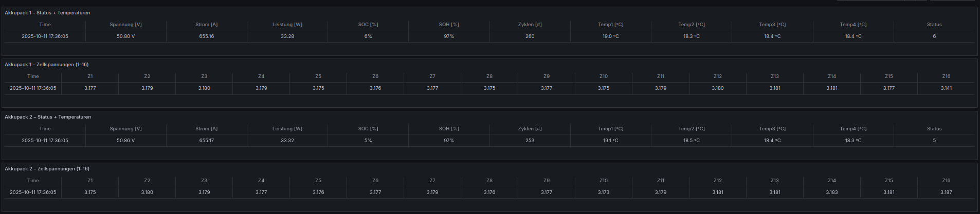Sort Akkupack 1 status table by Zyklen [#]

point(530,25)
